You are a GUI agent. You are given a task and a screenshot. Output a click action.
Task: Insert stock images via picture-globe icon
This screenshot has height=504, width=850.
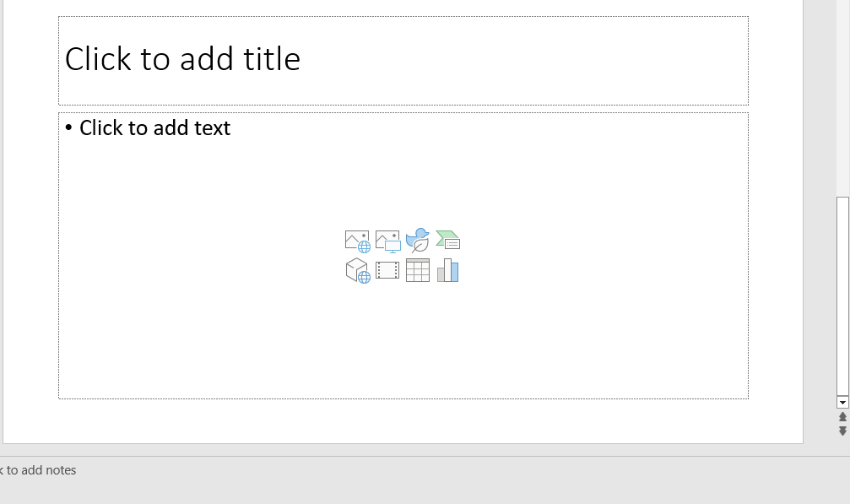click(357, 241)
